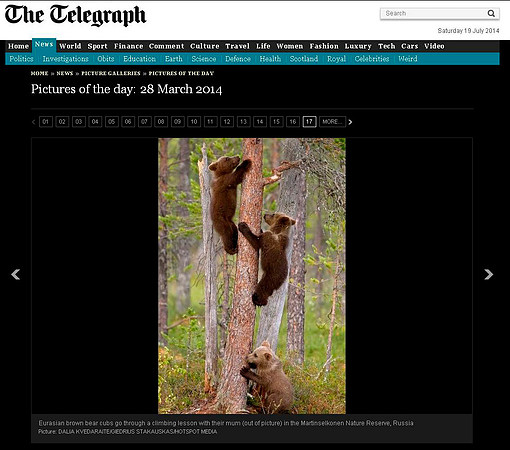Open the Life section
The image size is (510, 450).
pos(263,46)
